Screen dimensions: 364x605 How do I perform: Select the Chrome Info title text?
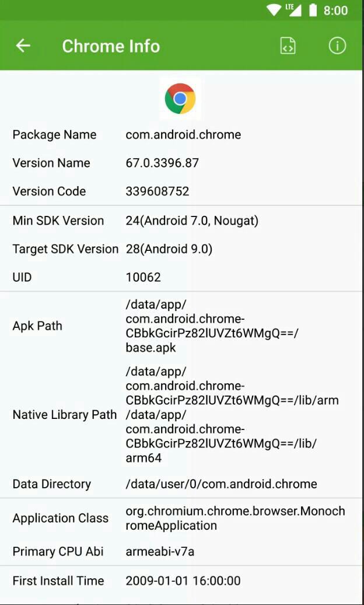click(111, 46)
